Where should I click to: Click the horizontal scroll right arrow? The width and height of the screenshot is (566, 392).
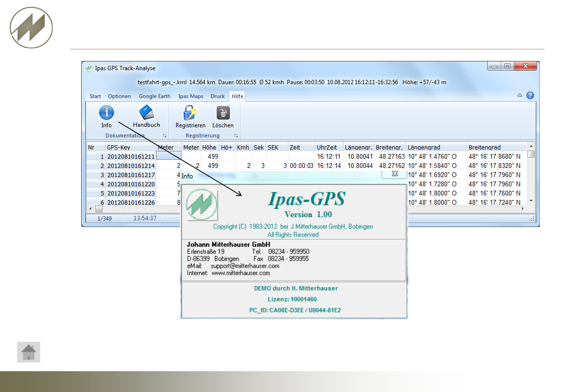[x=522, y=209]
